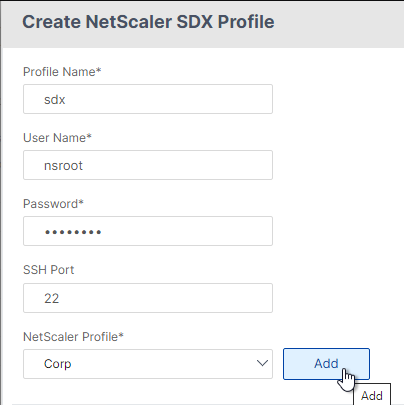Viewport: 404px width, 405px height.
Task: Expand the NetScaler Profile dropdown arrow
Action: 262,363
